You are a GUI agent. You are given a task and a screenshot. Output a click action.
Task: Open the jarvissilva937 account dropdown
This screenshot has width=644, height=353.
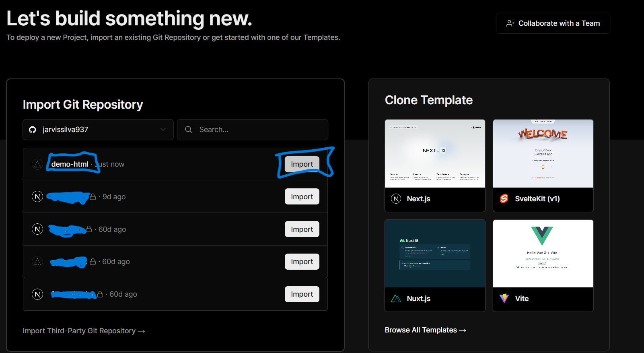pos(98,130)
